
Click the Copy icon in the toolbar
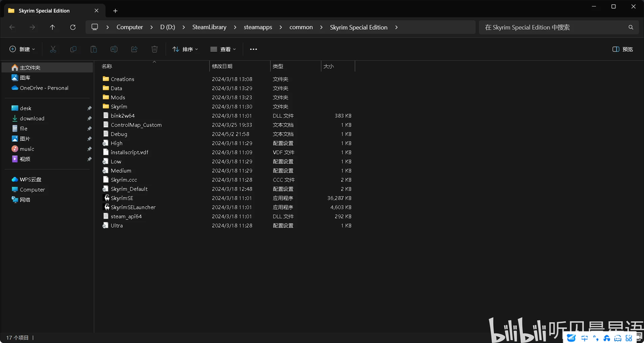pyautogui.click(x=73, y=49)
